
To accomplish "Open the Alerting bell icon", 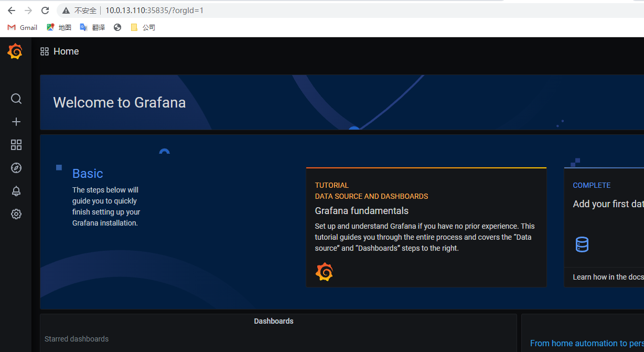I will [16, 191].
